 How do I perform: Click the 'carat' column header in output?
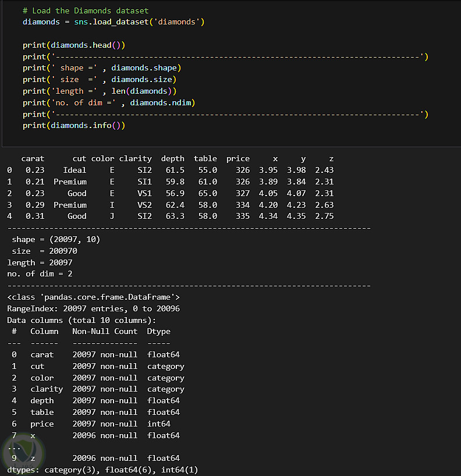(x=33, y=158)
